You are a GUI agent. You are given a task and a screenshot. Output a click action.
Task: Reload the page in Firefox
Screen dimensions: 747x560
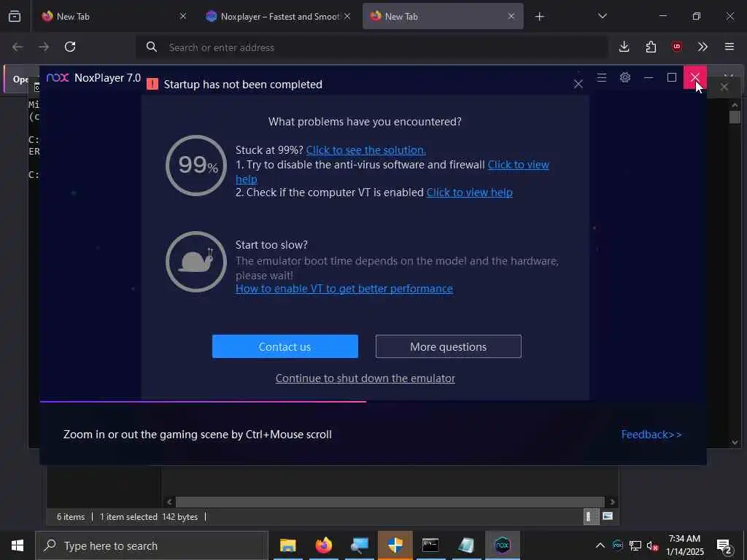pos(70,47)
